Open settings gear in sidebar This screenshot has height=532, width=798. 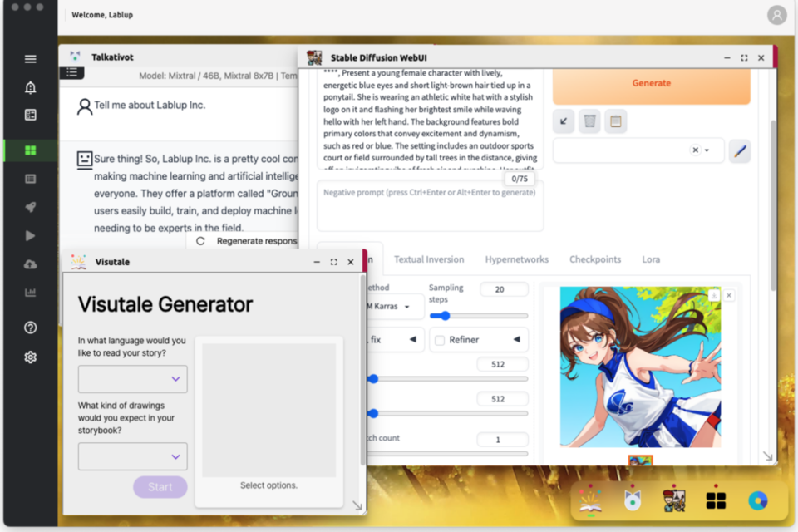(31, 357)
